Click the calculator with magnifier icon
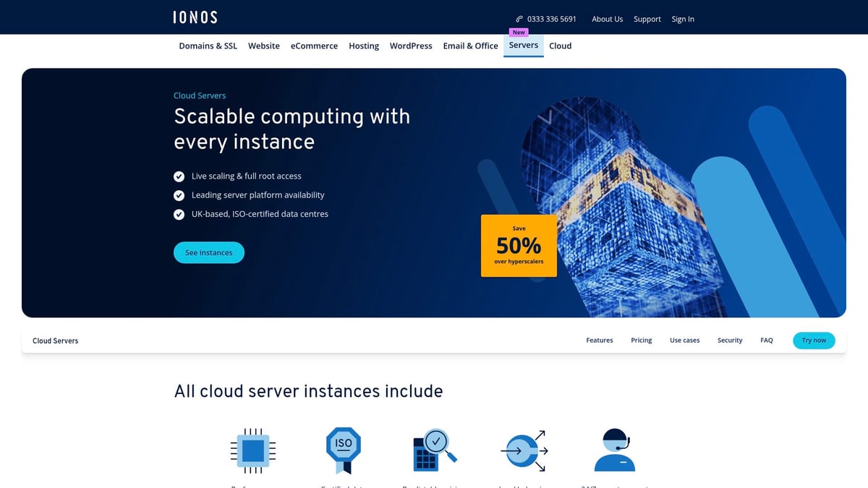Screen dimensions: 868x488 click(434, 450)
